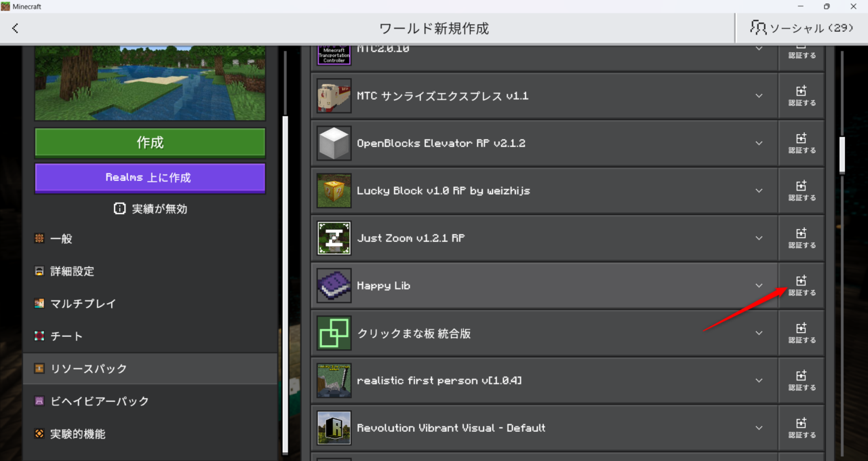868x461 pixels.
Task: Open the ソーシャル panel
Action: point(801,28)
